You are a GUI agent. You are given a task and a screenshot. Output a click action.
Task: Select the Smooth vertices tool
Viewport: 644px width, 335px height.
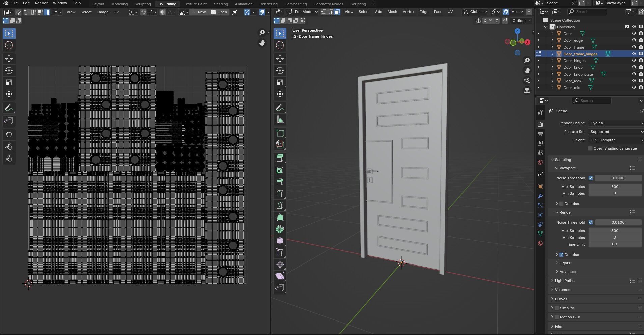[x=280, y=241]
